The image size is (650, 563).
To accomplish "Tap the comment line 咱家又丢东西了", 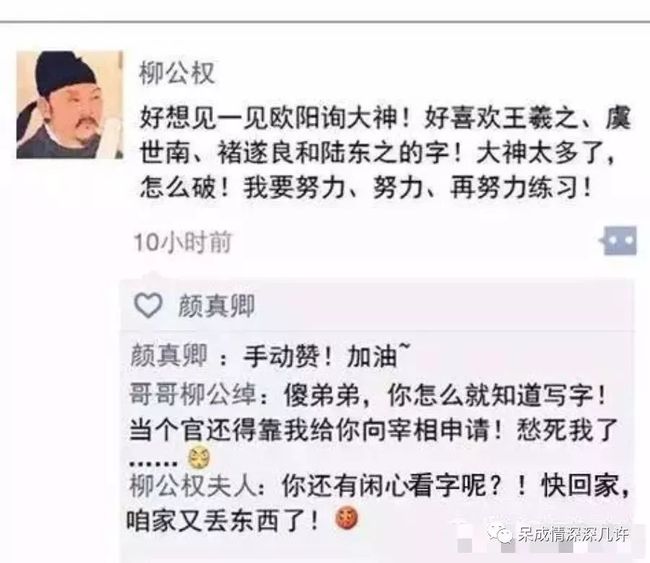I will click(223, 519).
